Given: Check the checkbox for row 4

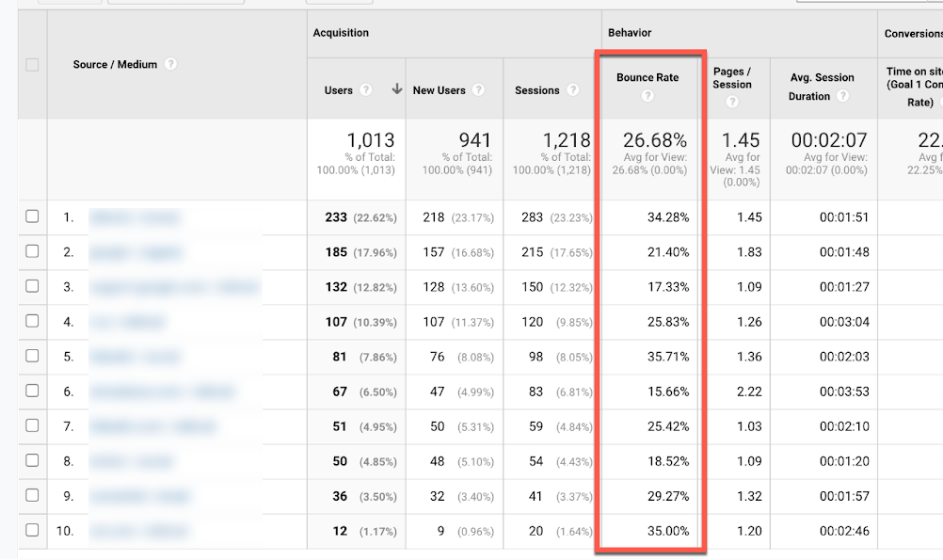Looking at the screenshot, I should click(x=33, y=321).
